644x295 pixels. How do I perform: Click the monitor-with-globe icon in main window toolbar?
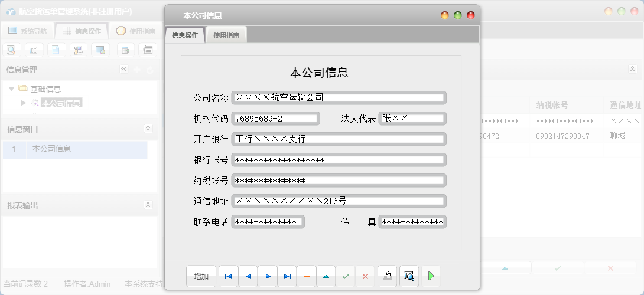pos(100,50)
